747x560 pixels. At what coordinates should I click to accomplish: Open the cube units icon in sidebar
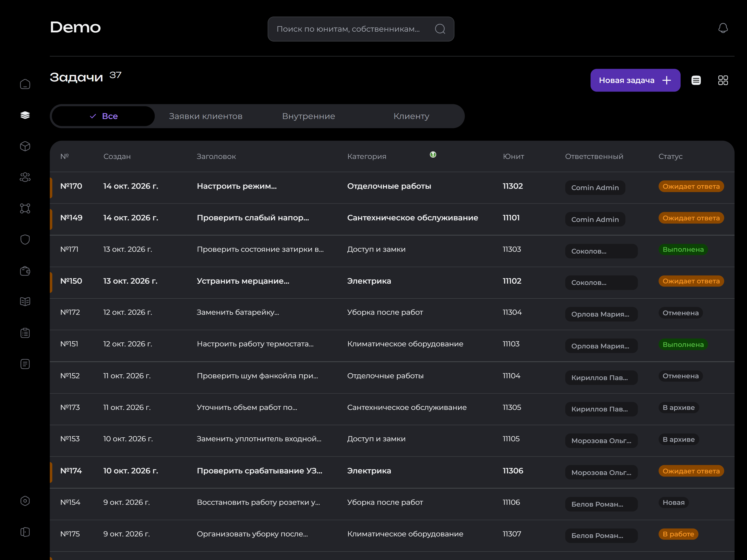pos(25,146)
